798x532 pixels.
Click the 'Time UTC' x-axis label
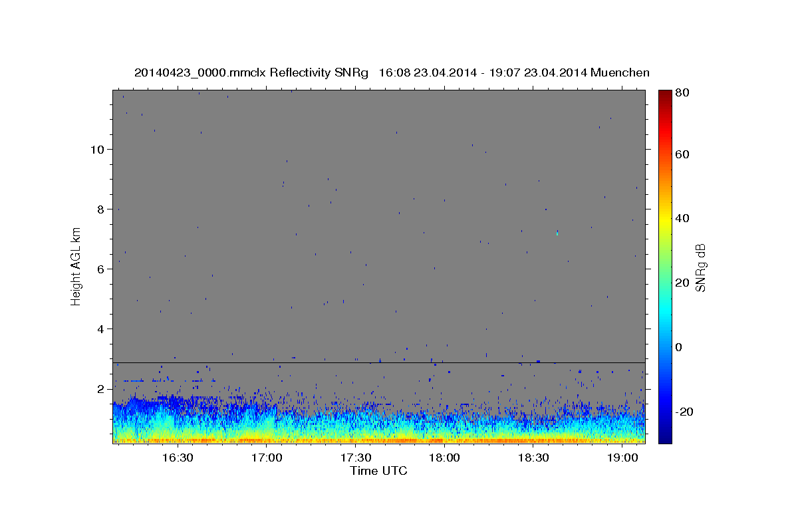click(x=378, y=471)
